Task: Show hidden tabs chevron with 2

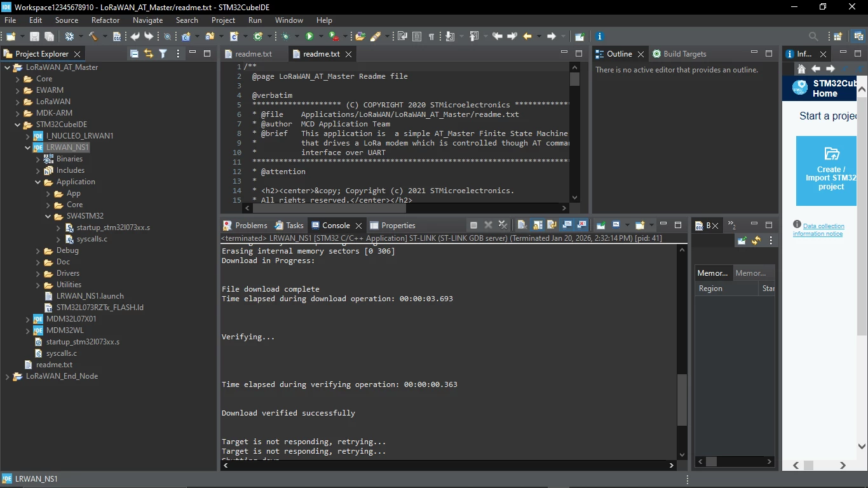Action: click(731, 225)
